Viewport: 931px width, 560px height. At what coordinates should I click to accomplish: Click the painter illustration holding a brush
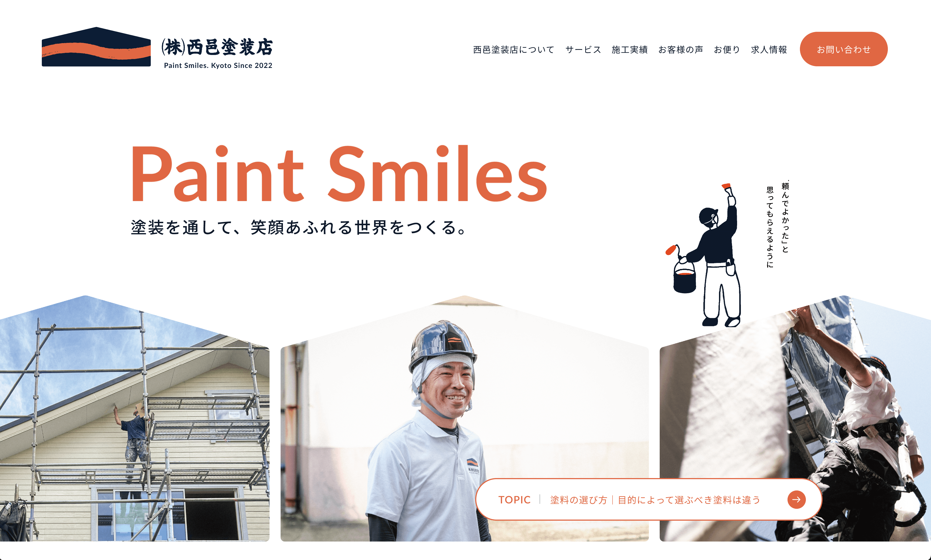tap(703, 255)
